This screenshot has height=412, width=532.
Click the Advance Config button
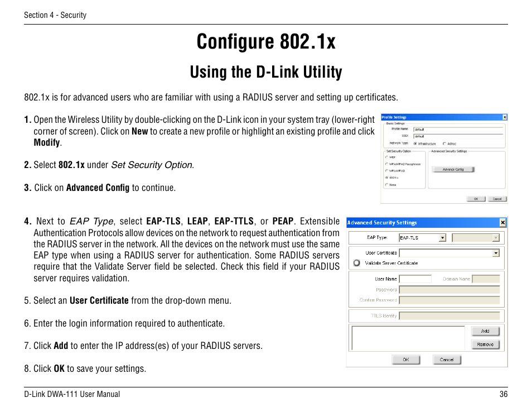click(x=453, y=170)
